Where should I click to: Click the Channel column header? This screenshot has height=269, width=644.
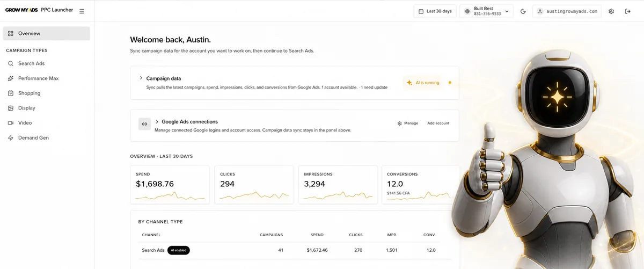pos(151,235)
